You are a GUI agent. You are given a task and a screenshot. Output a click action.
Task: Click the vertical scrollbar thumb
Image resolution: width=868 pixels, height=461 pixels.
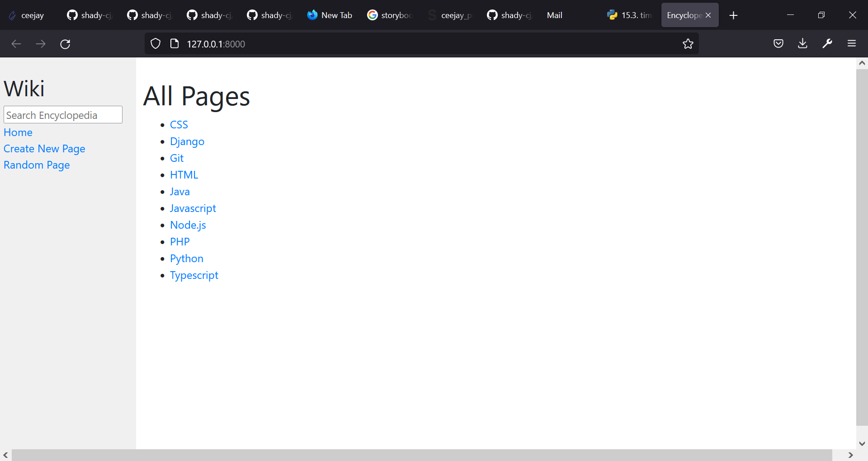pyautogui.click(x=862, y=247)
